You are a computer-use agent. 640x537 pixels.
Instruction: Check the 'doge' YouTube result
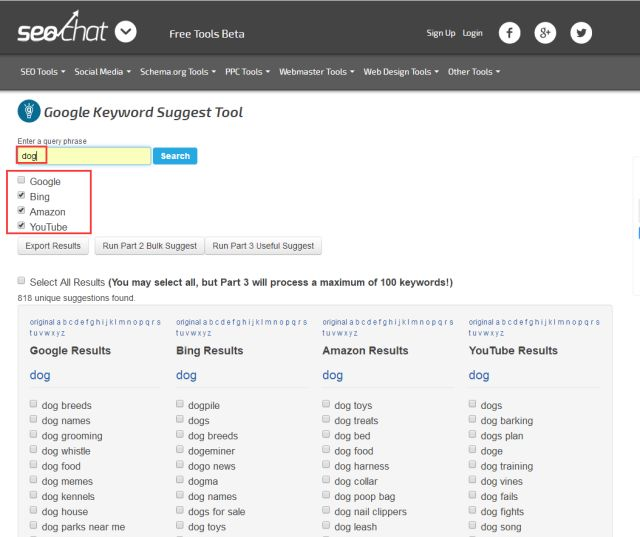[472, 449]
